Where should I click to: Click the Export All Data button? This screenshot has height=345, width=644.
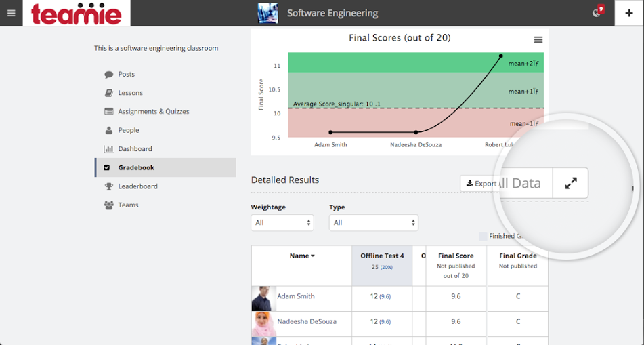click(507, 183)
